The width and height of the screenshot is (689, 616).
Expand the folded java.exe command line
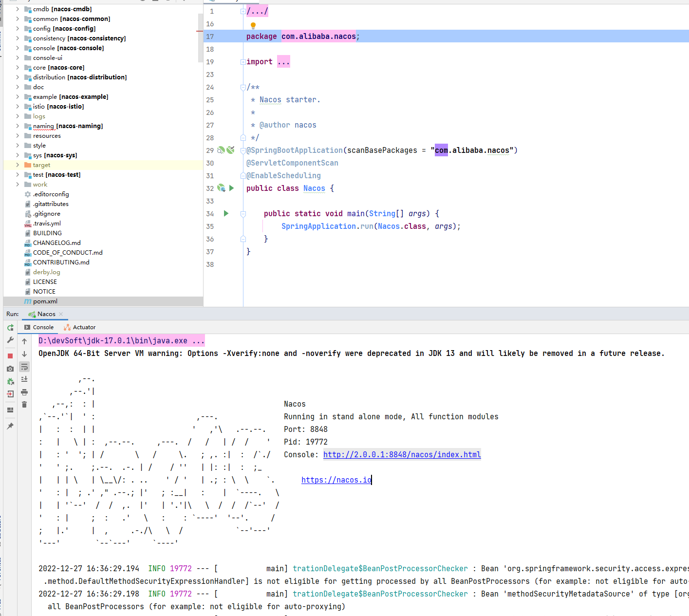click(122, 340)
